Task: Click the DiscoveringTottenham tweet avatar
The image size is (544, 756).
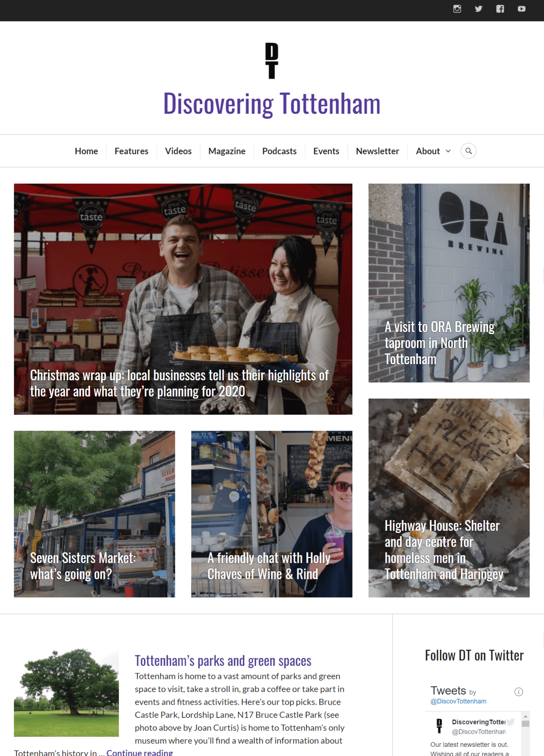Action: coord(439,726)
